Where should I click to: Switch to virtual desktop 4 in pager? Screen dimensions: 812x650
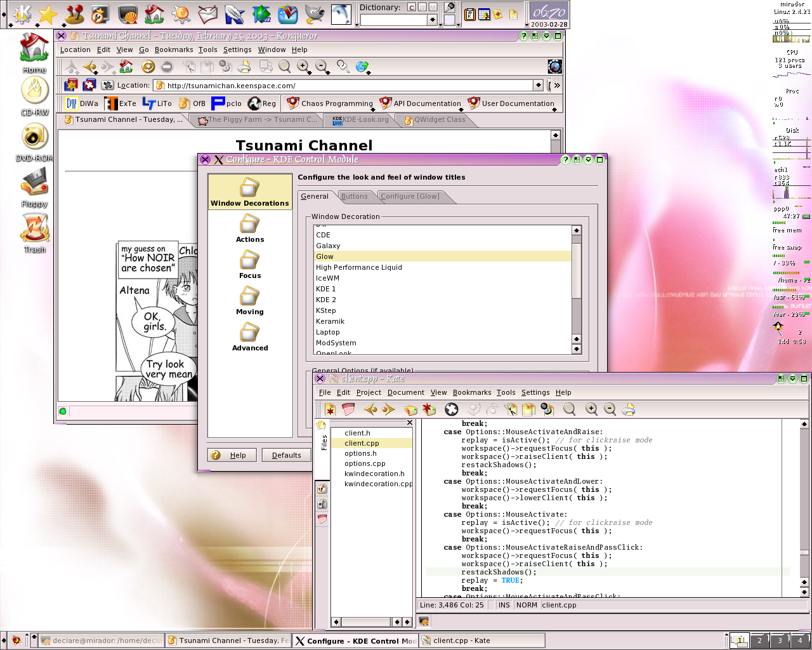(800, 640)
